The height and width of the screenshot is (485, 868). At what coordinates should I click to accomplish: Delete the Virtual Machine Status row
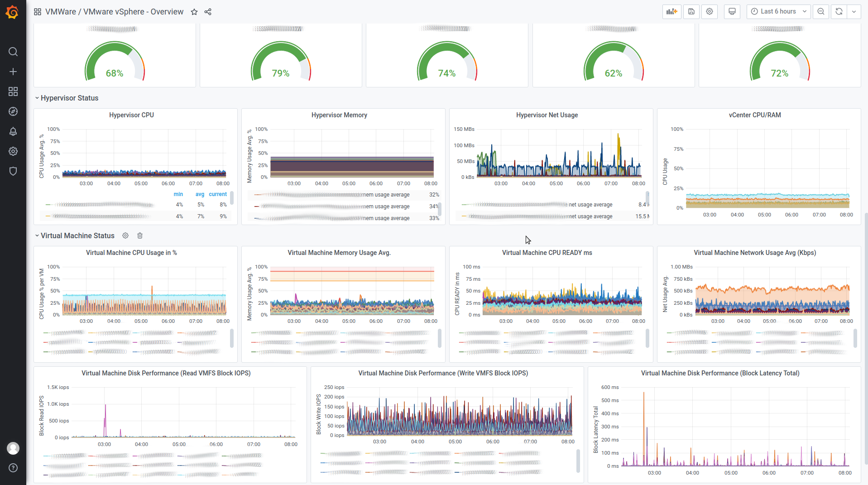[x=140, y=235]
